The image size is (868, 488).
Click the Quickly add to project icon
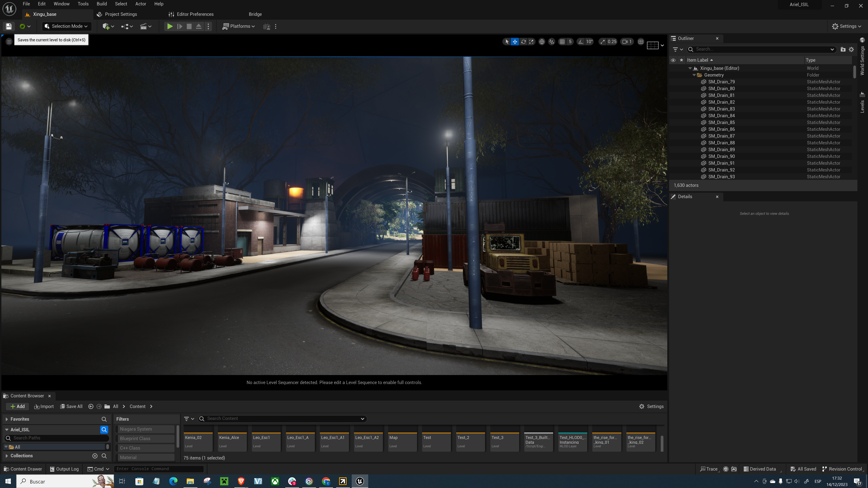pos(108,26)
